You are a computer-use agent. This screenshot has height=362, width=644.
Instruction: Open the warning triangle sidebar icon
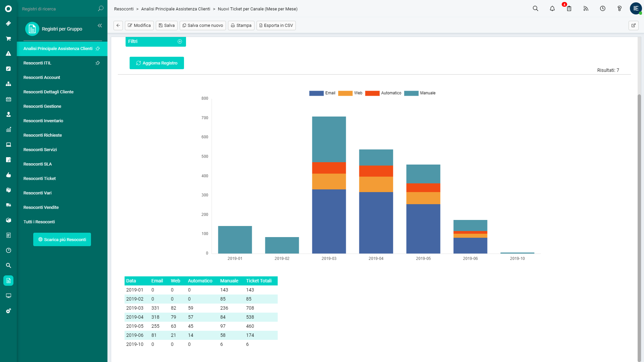8,54
